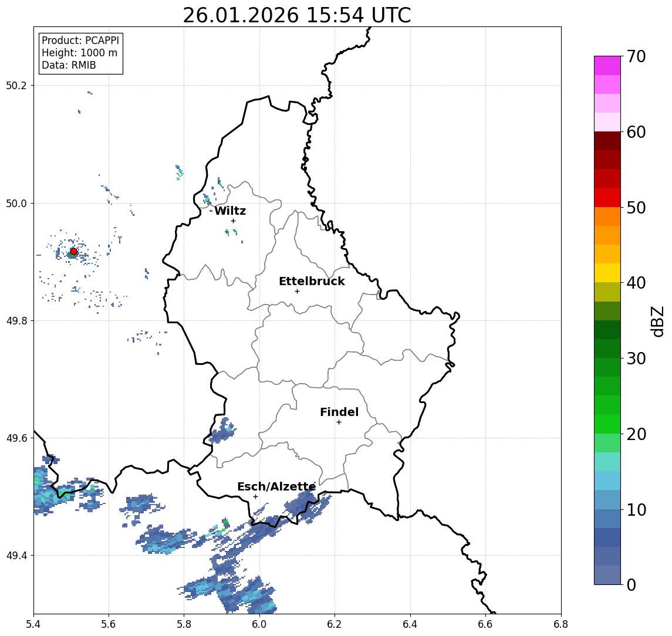Click the Product: PCAPPI legend line
672x636 pixels.
(x=80, y=40)
